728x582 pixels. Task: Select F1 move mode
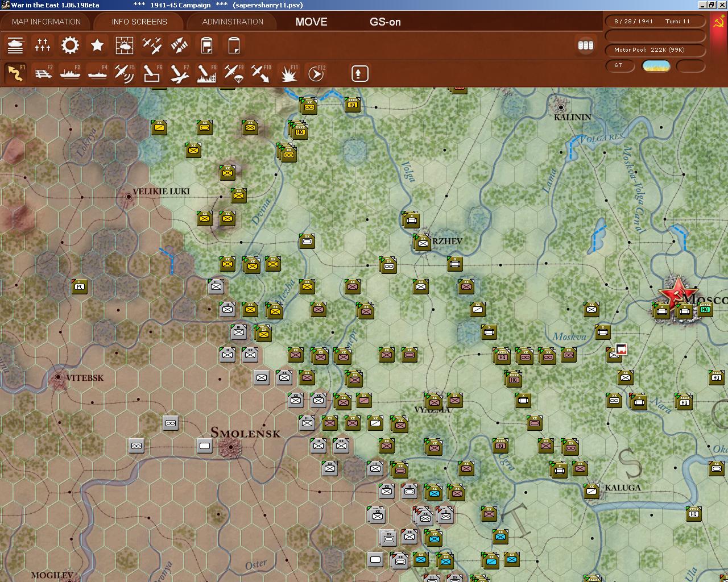pyautogui.click(x=15, y=73)
